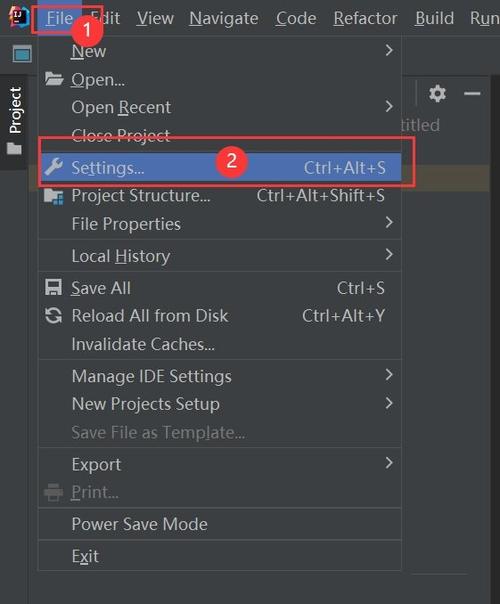Viewport: 500px width, 604px height.
Task: Open the Navigate menu
Action: coord(224,18)
